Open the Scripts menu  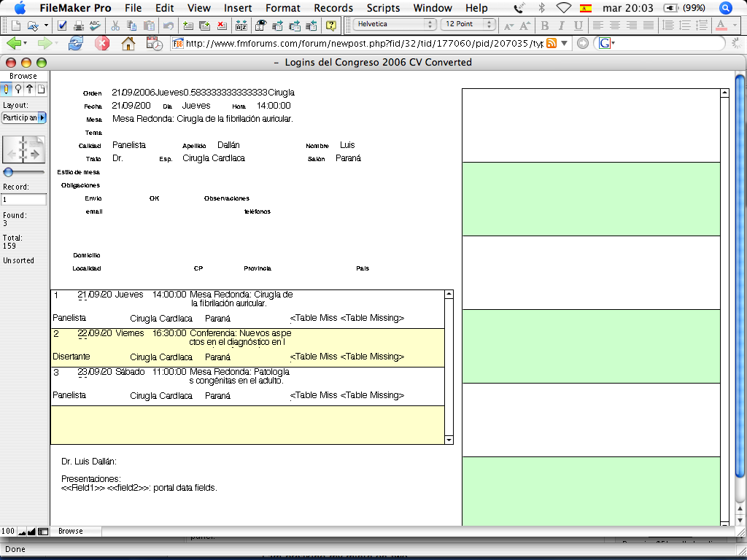(383, 8)
